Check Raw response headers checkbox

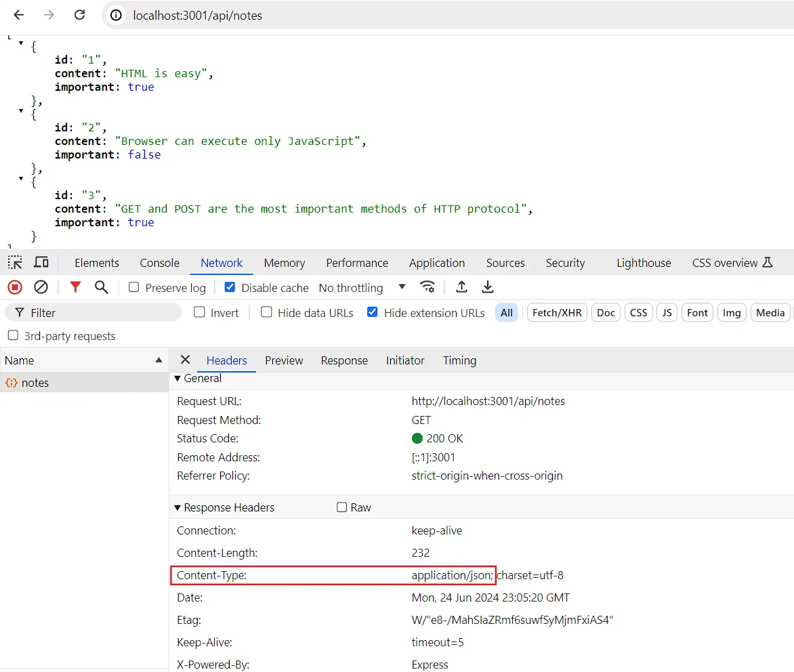342,507
